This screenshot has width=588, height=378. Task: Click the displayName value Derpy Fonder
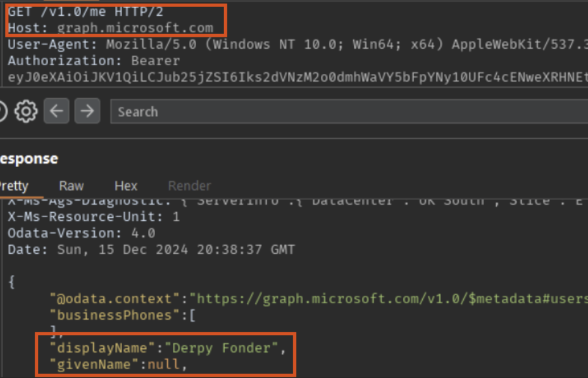point(235,348)
